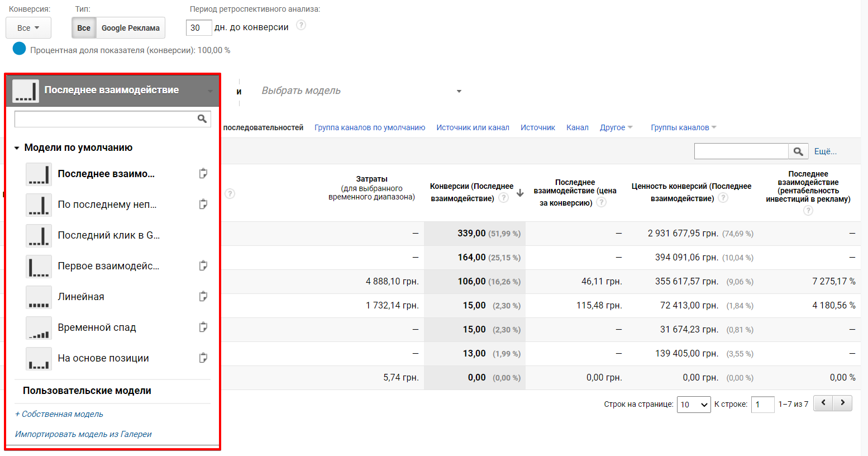868x456 pixels.
Task: Toggle type filter to Все
Action: 84,28
